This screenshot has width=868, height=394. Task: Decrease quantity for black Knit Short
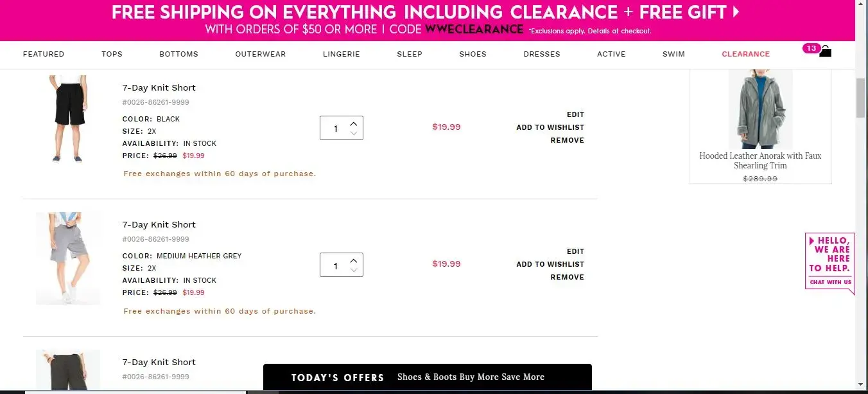[354, 134]
